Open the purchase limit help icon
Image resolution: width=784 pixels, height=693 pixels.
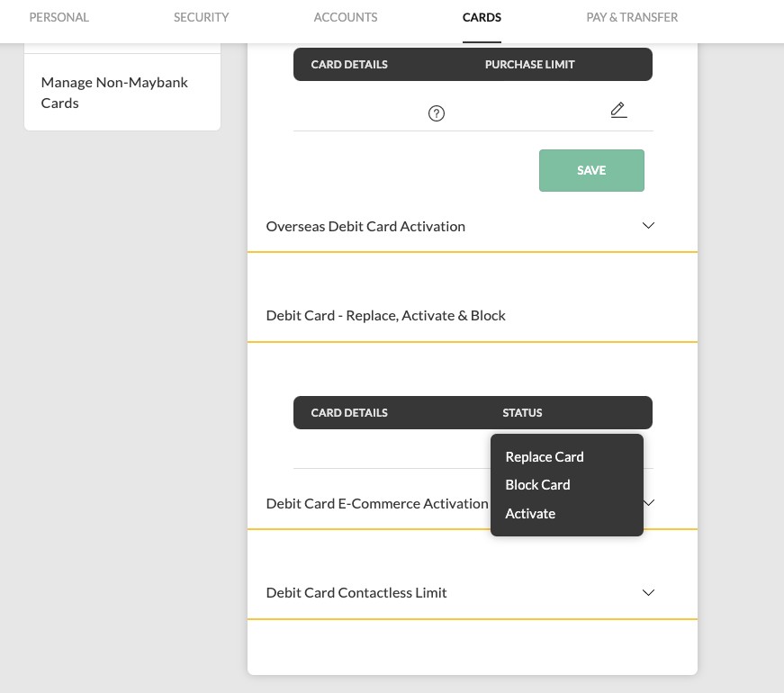[x=436, y=113]
